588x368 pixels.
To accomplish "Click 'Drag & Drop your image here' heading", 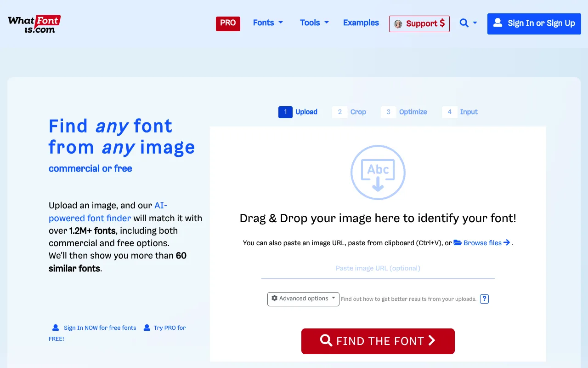I will pyautogui.click(x=378, y=218).
